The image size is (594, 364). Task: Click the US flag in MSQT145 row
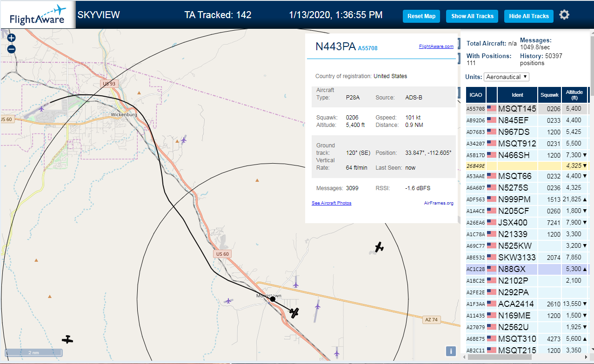click(492, 109)
